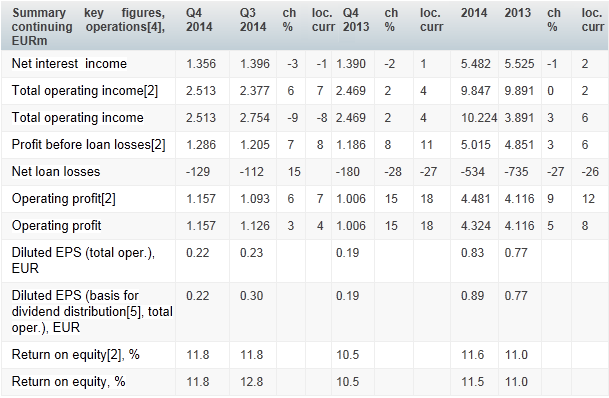Click the Q4 2014 column header
The height and width of the screenshot is (398, 609).
pyautogui.click(x=199, y=20)
